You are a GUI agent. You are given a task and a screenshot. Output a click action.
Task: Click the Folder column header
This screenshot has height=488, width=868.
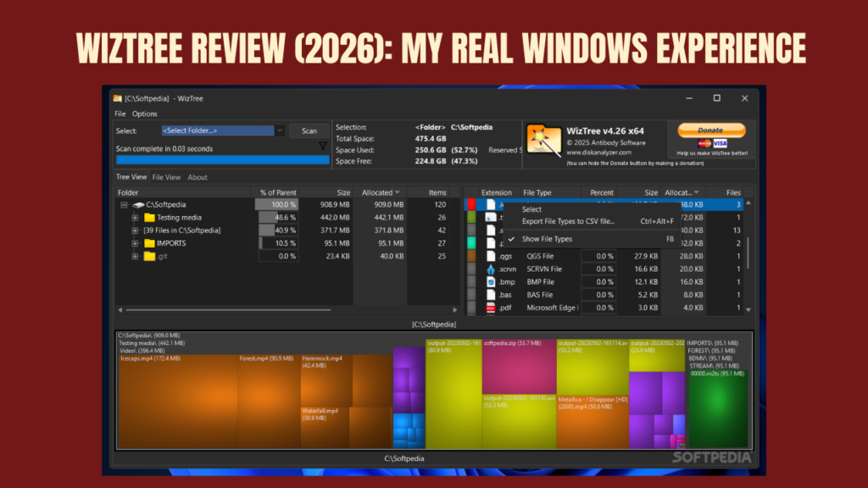pyautogui.click(x=128, y=192)
